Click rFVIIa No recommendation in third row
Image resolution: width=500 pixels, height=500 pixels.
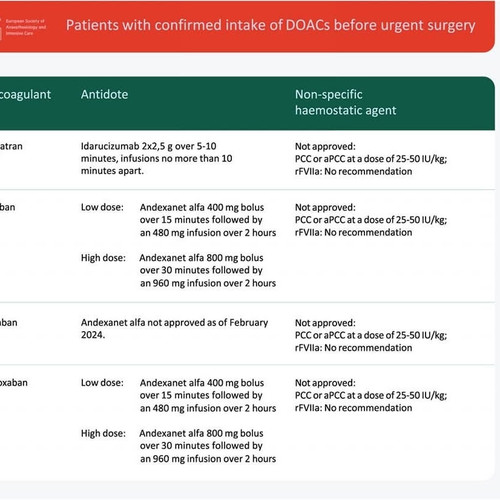click(x=353, y=348)
